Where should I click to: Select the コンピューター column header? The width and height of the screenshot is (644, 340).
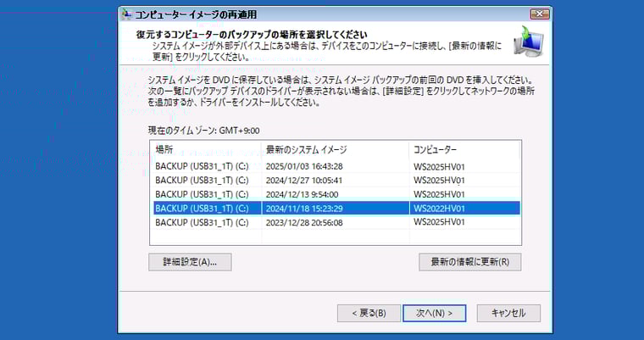pos(465,149)
